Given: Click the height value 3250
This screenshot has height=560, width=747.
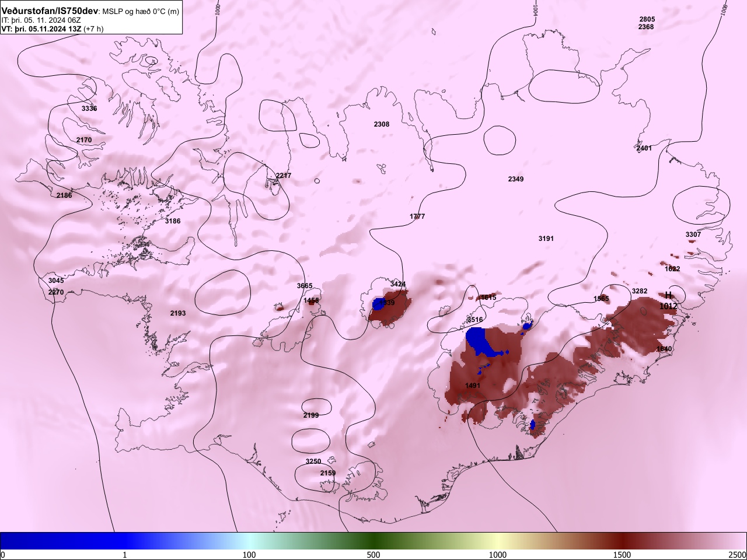Looking at the screenshot, I should (x=313, y=461).
